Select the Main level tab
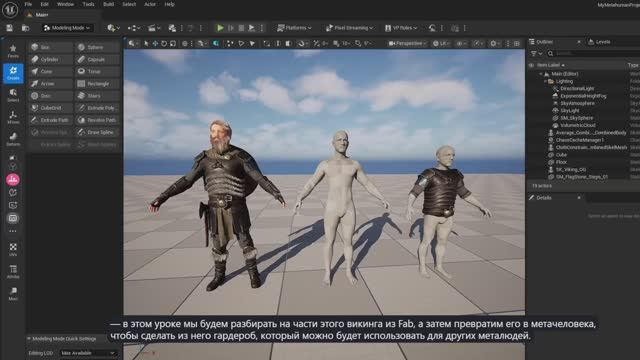 pyautogui.click(x=62, y=15)
